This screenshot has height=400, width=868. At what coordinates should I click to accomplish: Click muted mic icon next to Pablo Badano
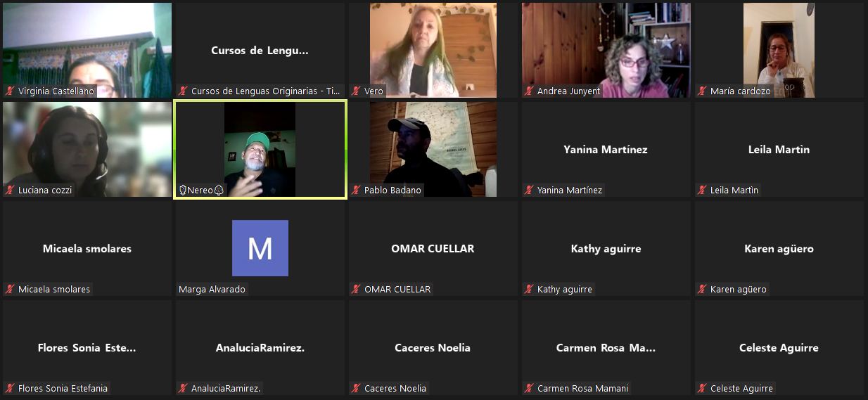[x=357, y=191]
